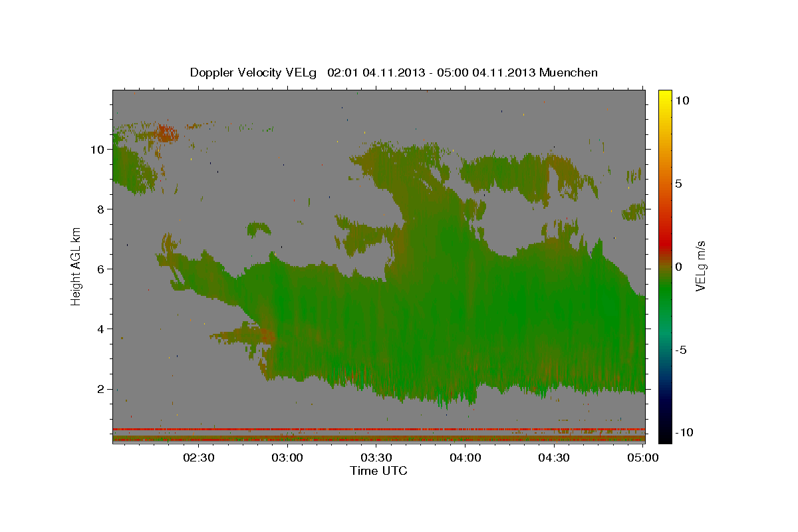The image size is (798, 532).
Task: Click the '03:30' time tick label
Action: (376, 458)
